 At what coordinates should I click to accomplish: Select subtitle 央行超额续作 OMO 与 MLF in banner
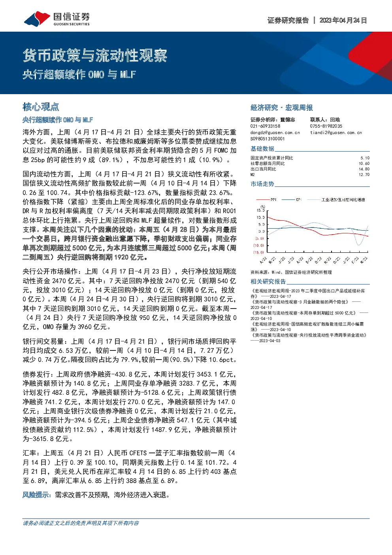coord(79,74)
